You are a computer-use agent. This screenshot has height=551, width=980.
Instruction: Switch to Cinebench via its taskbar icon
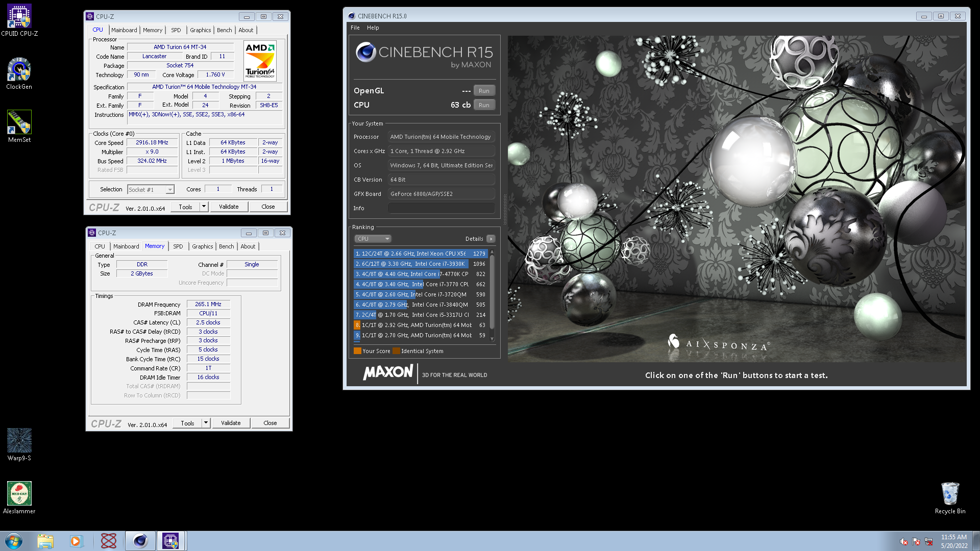[x=140, y=541]
